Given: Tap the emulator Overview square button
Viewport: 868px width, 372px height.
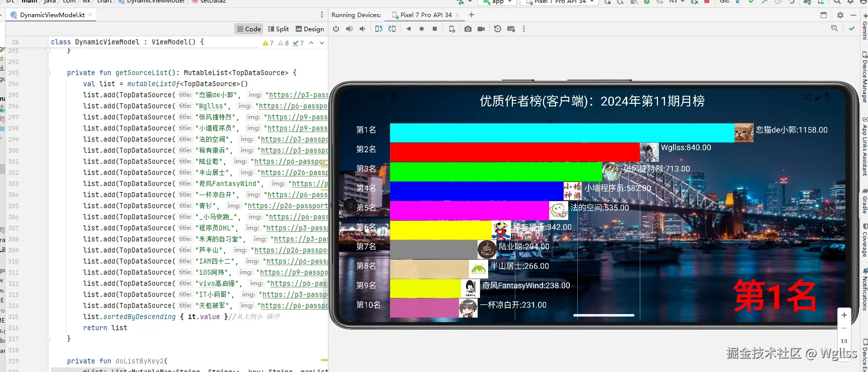Looking at the screenshot, I should [435, 29].
